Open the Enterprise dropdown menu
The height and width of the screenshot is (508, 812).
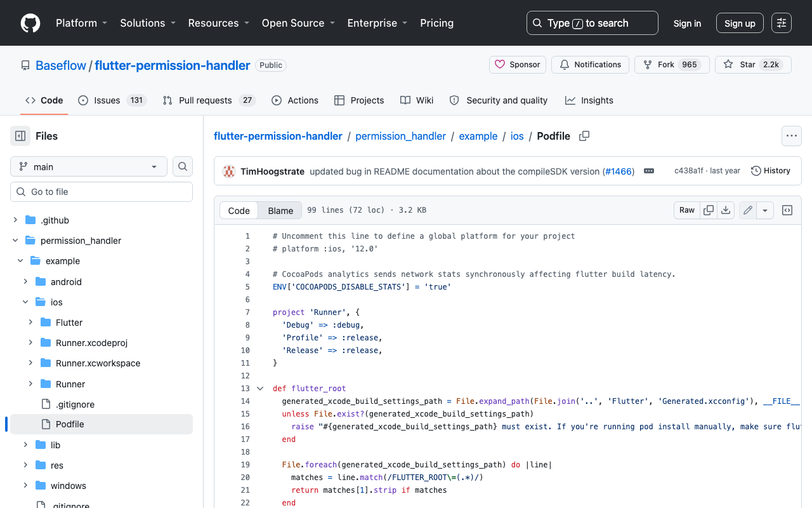[x=377, y=23]
